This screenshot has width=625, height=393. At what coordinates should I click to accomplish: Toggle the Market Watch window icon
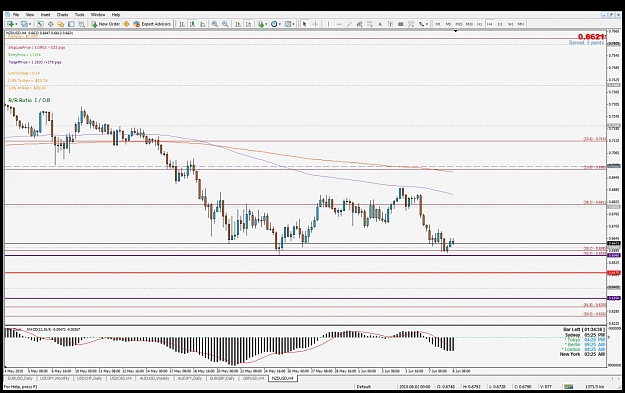(40, 24)
